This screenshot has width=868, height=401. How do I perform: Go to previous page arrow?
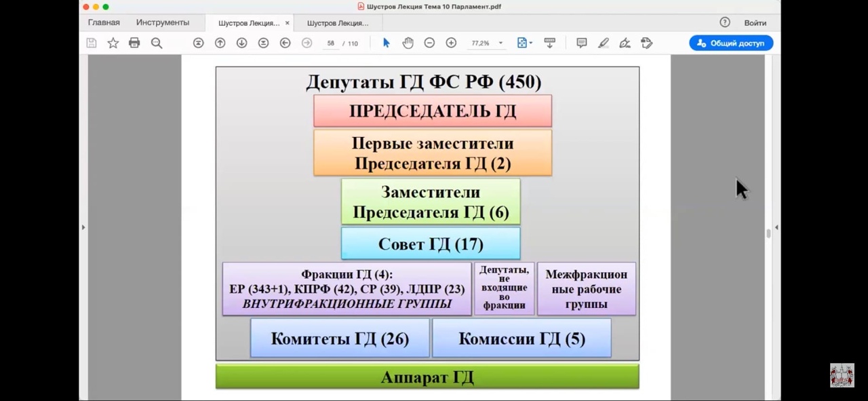220,43
